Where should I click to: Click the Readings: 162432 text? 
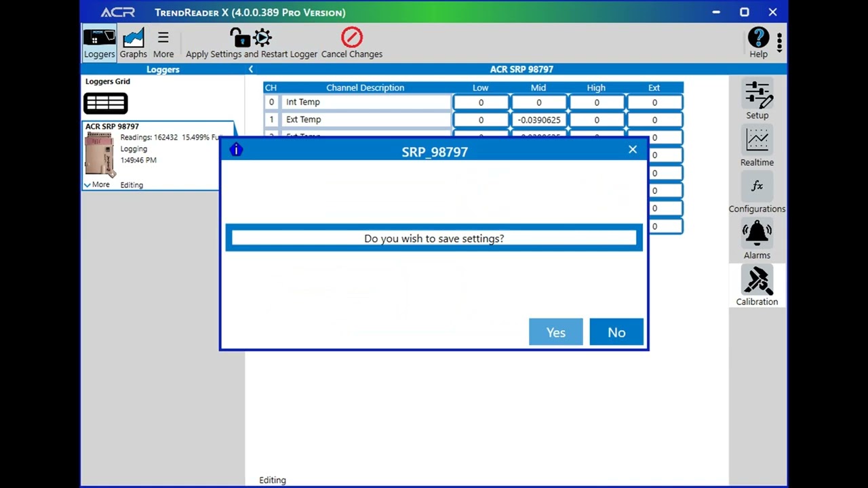(149, 137)
